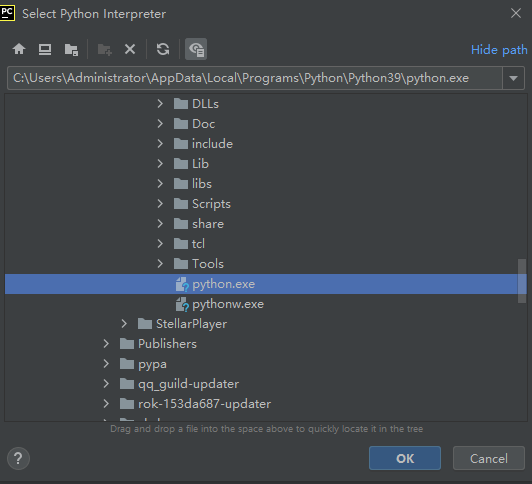Open the path history dropdown arrow

tap(513, 78)
